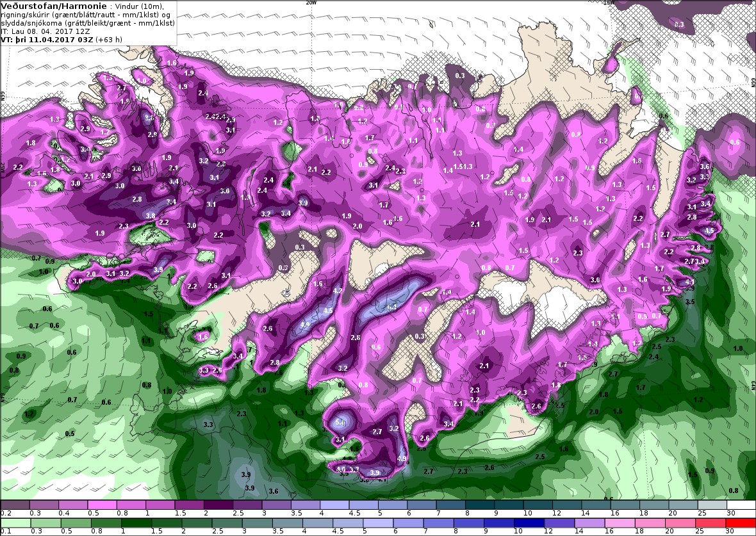Select the white 30 swatch in upper legend
Image resolution: width=756 pixels, height=536 pixels.
[x=741, y=505]
